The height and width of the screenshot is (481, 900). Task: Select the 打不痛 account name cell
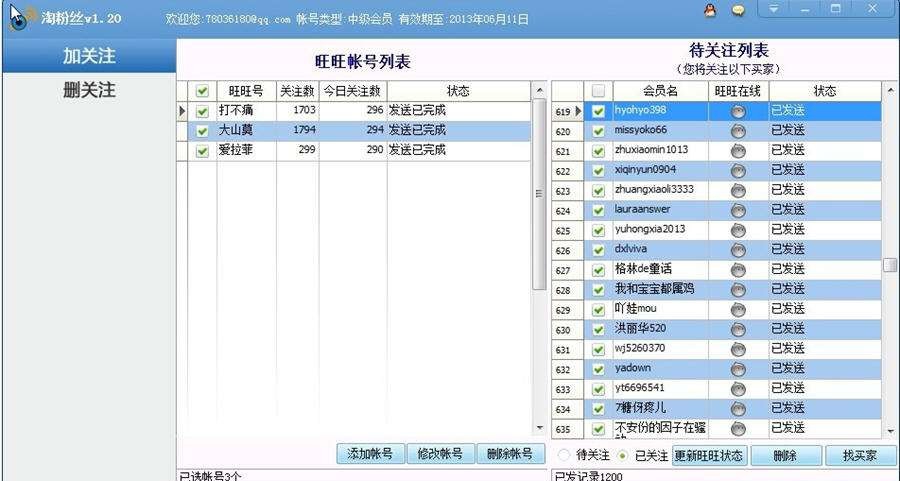[x=246, y=110]
